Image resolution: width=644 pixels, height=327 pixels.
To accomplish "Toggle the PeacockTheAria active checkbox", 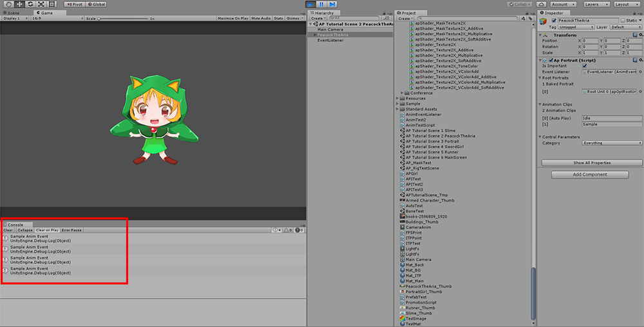I will coord(554,21).
